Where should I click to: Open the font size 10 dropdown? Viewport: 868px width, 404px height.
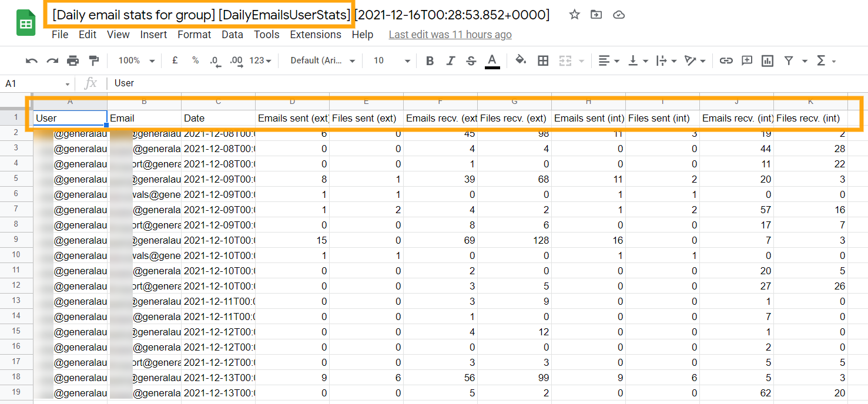pos(391,60)
